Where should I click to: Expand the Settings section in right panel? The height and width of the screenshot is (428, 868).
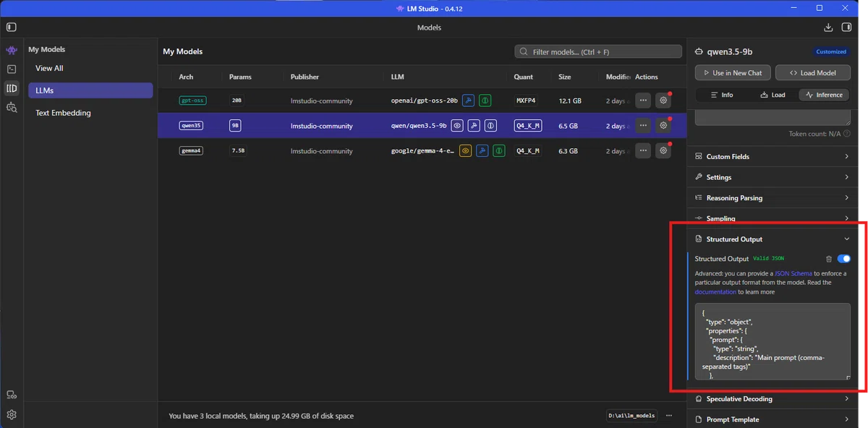(x=771, y=177)
